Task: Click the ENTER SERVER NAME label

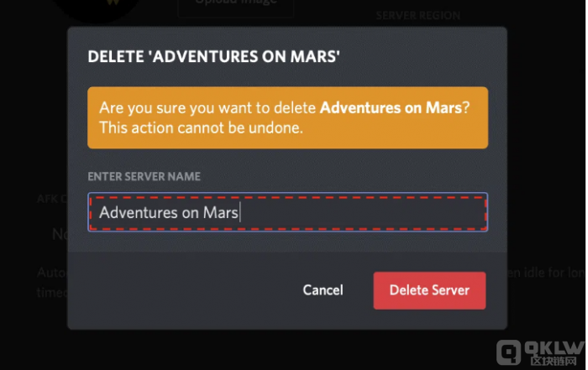Action: pyautogui.click(x=144, y=176)
